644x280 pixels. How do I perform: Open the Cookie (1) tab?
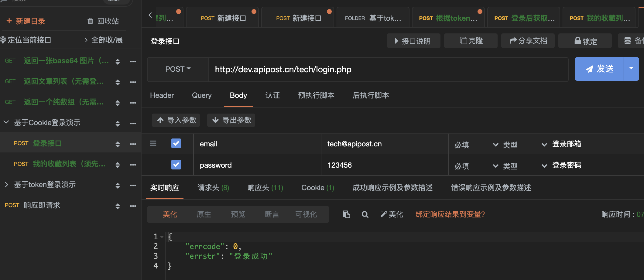[318, 188]
